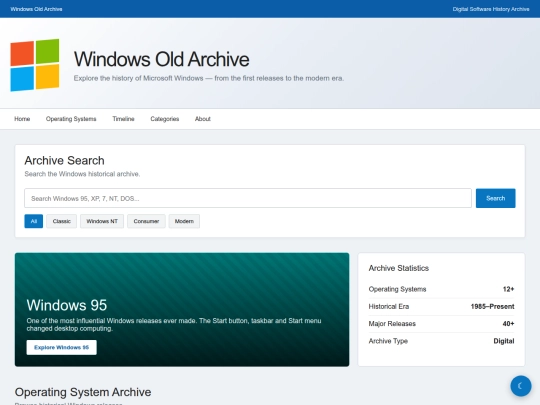Go to the Timeline page

(123, 119)
